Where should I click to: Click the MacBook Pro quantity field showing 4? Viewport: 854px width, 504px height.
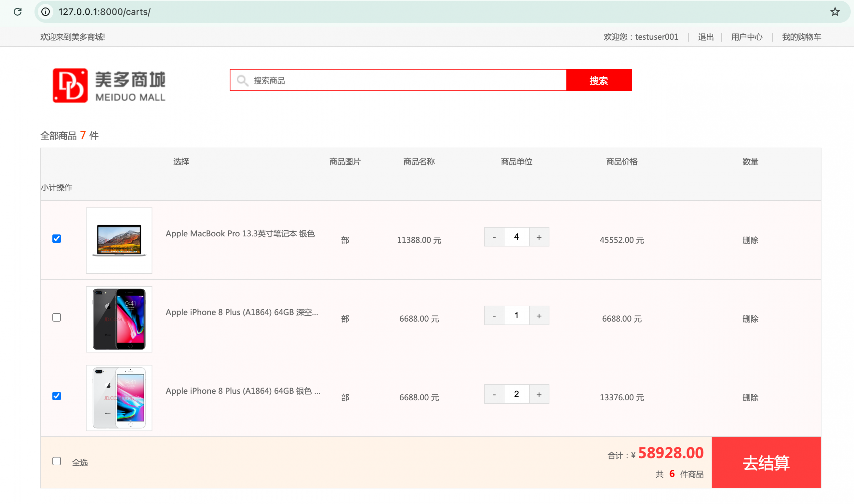tap(516, 237)
